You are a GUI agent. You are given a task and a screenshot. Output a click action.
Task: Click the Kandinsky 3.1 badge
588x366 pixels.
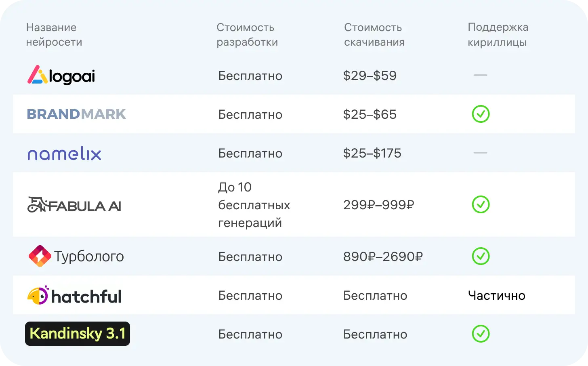pyautogui.click(x=78, y=334)
